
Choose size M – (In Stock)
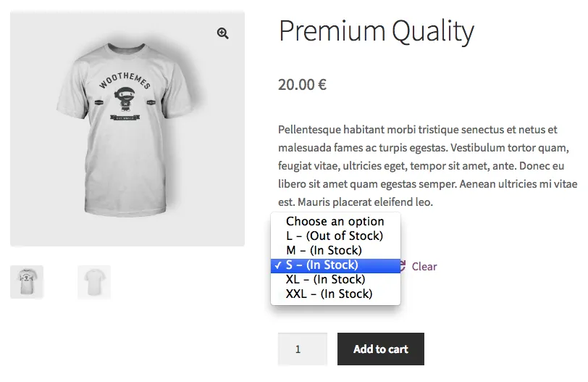pyautogui.click(x=324, y=251)
